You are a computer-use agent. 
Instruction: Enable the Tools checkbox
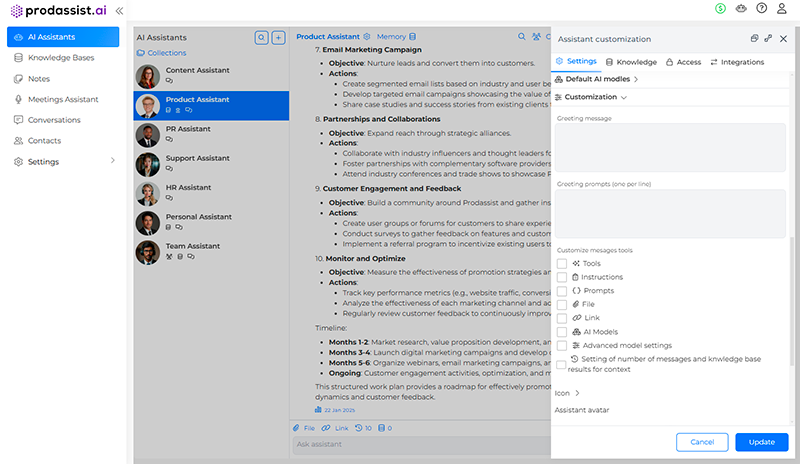562,263
